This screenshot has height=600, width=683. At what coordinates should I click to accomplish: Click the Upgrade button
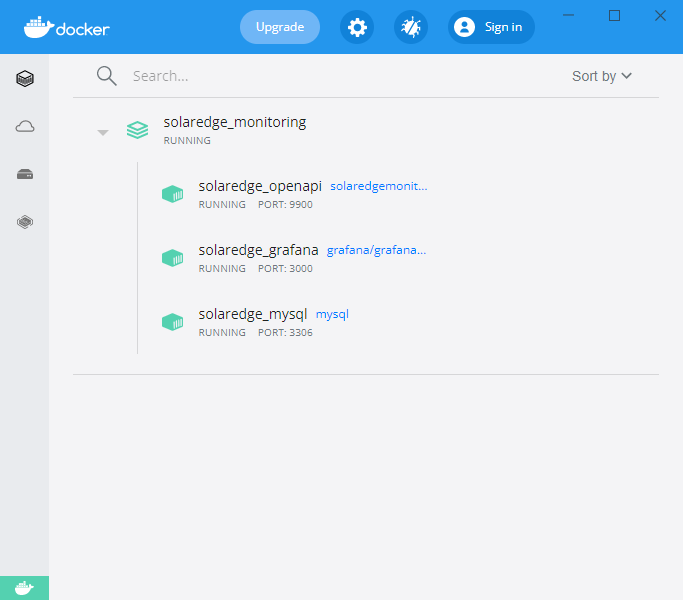(280, 27)
